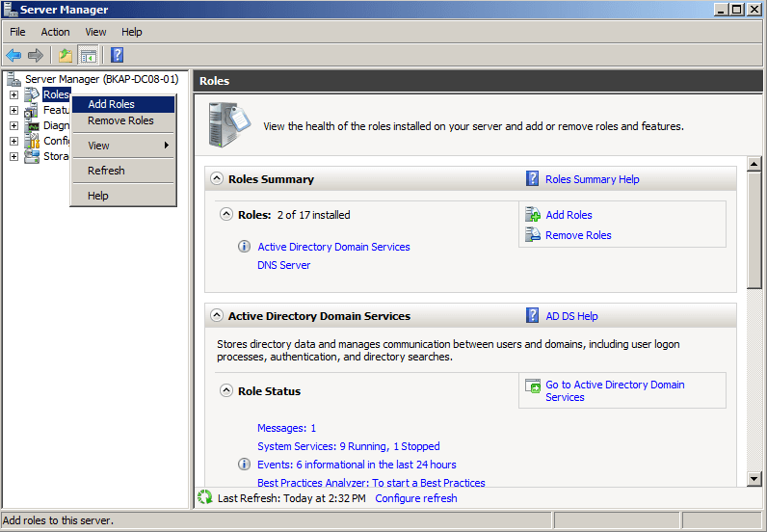Click the Forward arrow toolbar icon

(x=36, y=55)
